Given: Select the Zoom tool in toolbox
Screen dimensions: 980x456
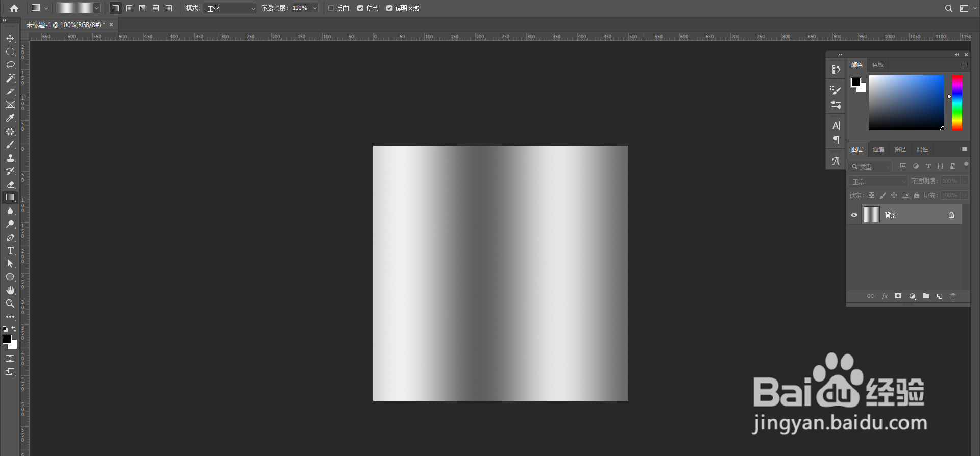Looking at the screenshot, I should (10, 303).
